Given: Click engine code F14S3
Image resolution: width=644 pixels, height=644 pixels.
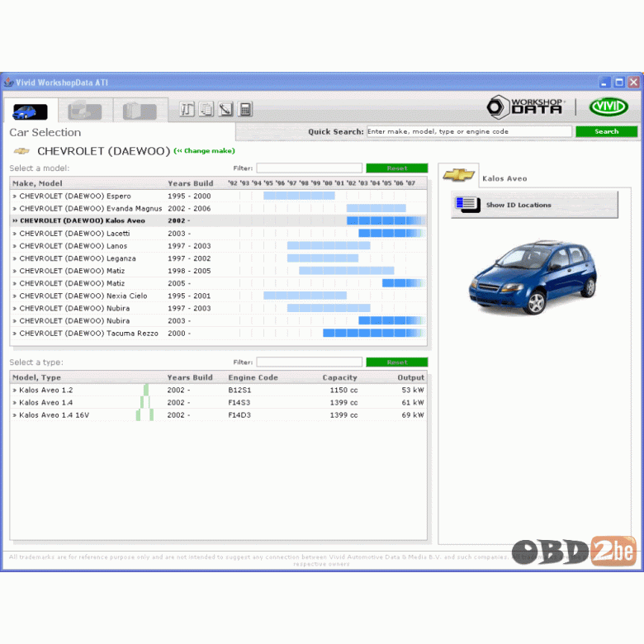Looking at the screenshot, I should (239, 403).
